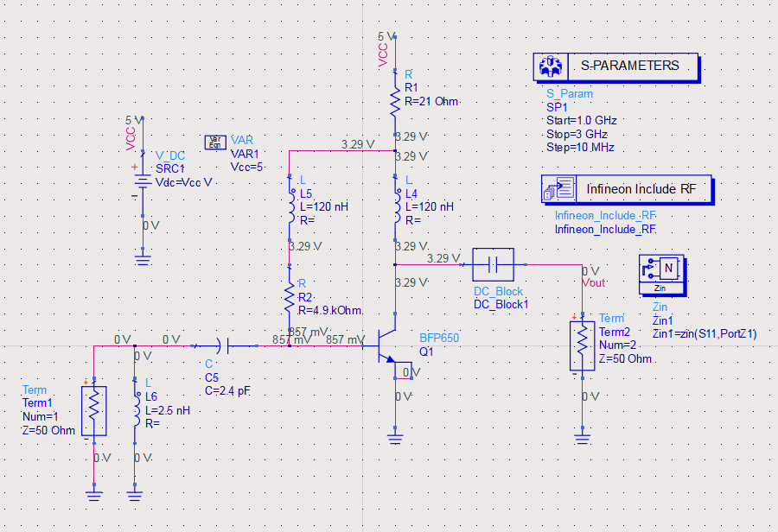Select the S-PARAMETERS gear icon
778x532 pixels.
pyautogui.click(x=549, y=66)
